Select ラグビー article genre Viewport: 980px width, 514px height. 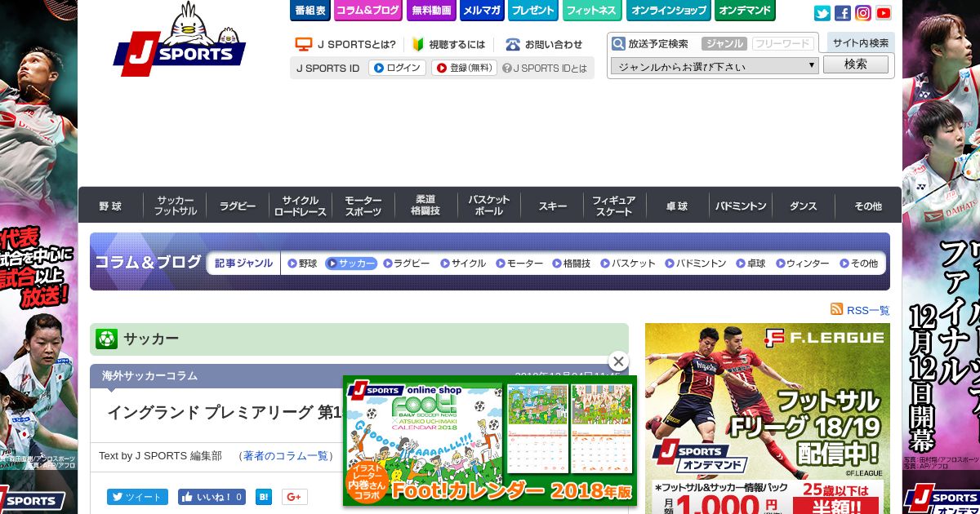click(406, 263)
